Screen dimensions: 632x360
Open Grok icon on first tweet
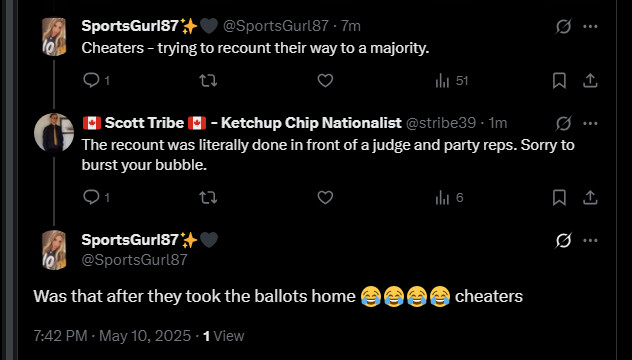click(563, 27)
